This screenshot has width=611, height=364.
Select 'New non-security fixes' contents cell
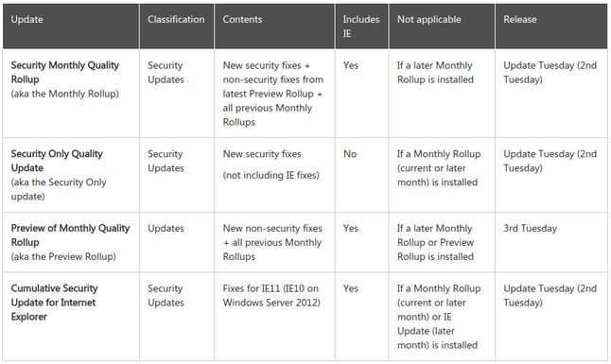(x=272, y=242)
